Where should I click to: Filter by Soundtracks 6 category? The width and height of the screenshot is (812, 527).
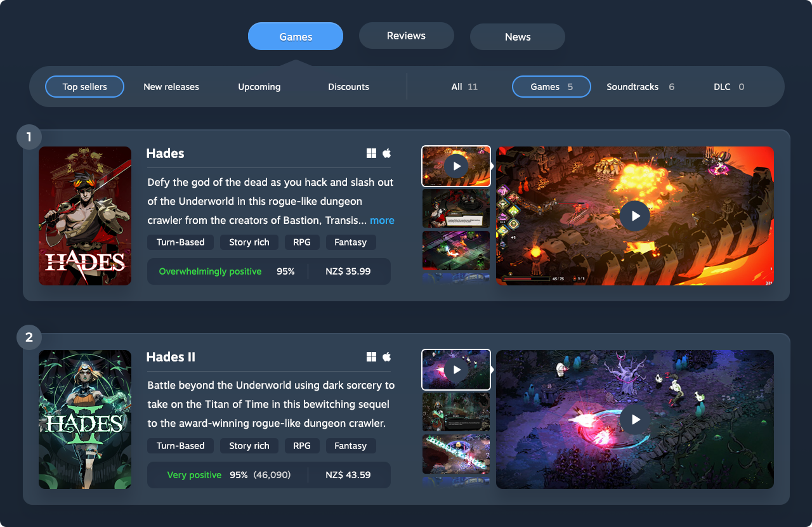640,87
